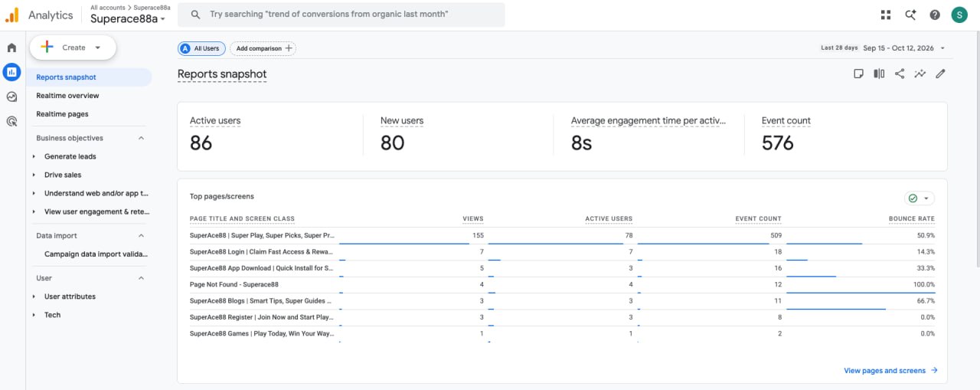Open the data quality checkmark dropdown
The image size is (980, 390).
920,198
